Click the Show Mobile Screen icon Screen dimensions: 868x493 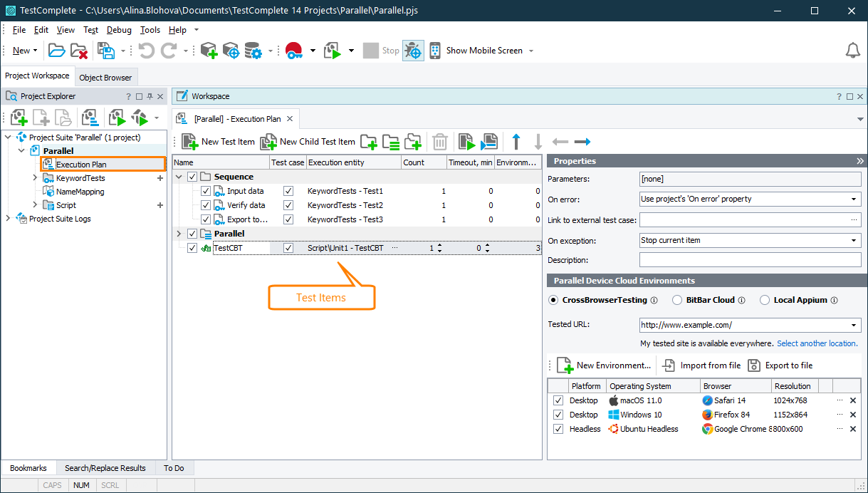(x=434, y=51)
